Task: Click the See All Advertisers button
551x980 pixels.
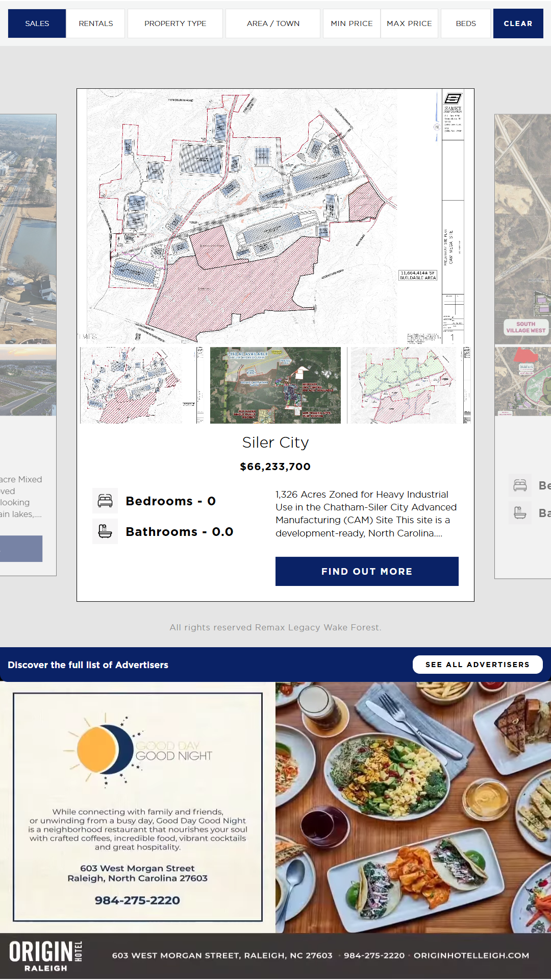Action: (x=477, y=665)
